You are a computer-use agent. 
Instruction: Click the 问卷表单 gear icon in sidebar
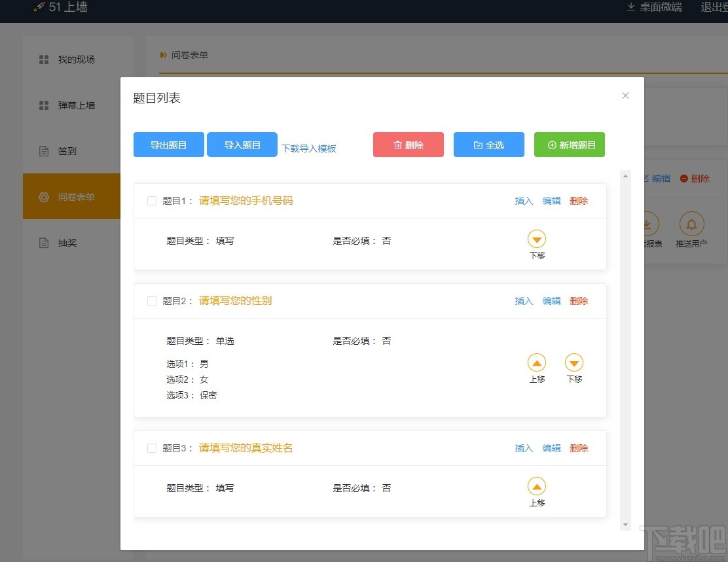(x=43, y=196)
